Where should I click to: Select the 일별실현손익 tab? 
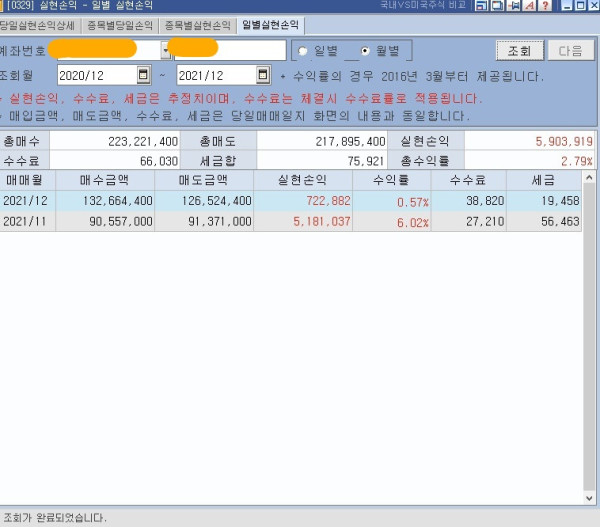coord(270,25)
